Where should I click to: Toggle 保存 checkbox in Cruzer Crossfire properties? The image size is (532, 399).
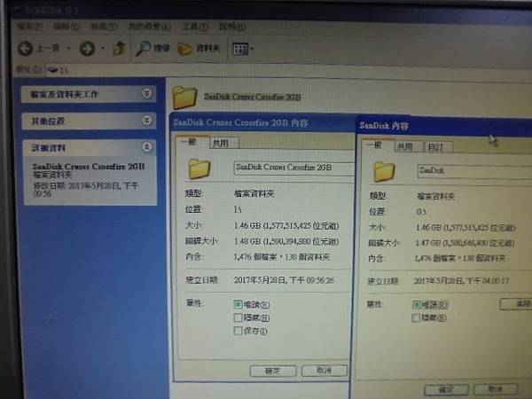coord(239,331)
